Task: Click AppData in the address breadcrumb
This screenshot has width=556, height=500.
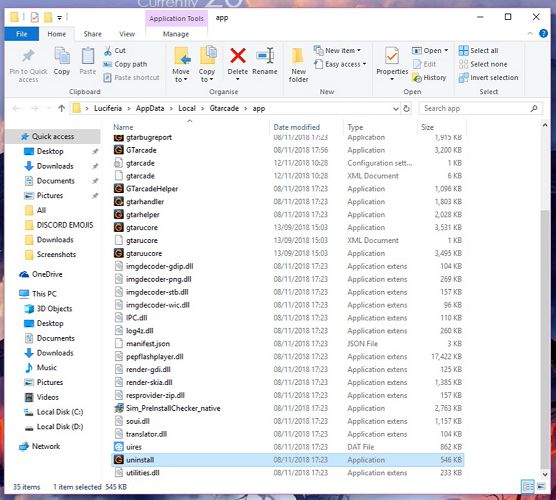Action: pos(150,109)
